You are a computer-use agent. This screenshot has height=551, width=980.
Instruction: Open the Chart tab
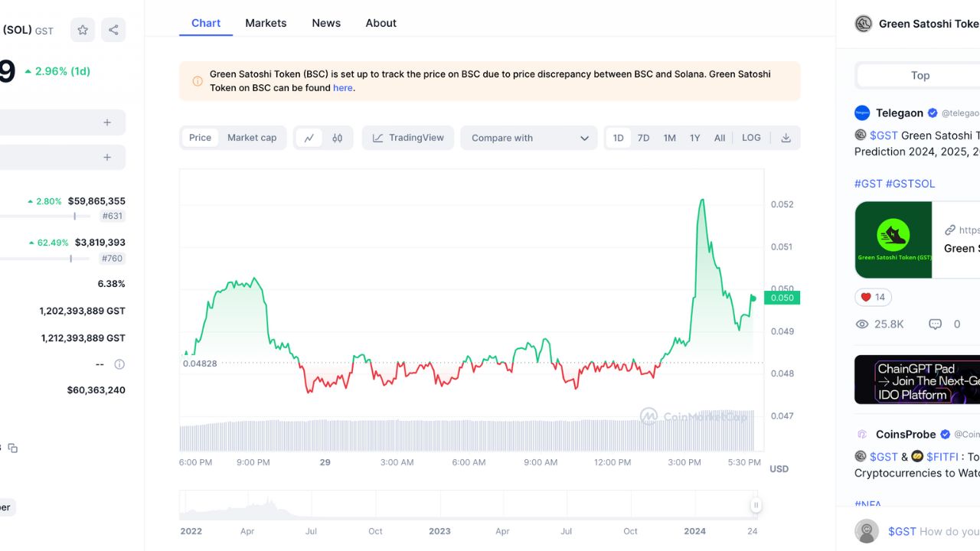(206, 23)
